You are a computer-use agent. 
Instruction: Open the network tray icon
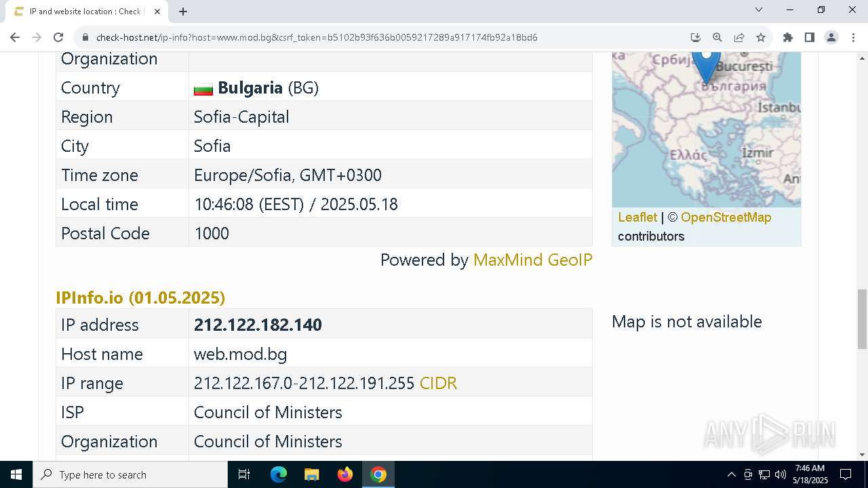click(x=764, y=474)
